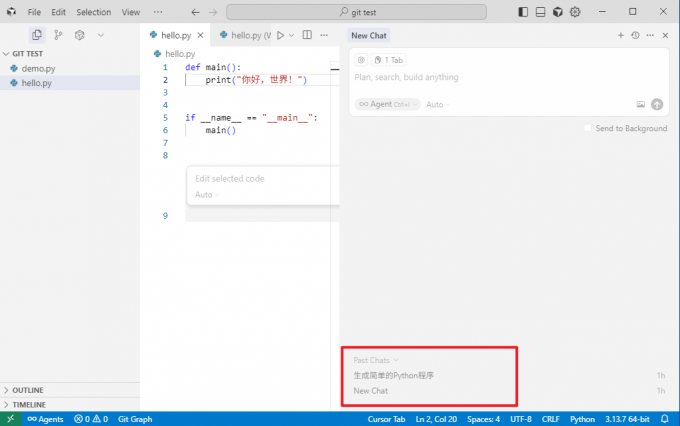
Task: Click the chat prompt input field
Action: coord(500,78)
